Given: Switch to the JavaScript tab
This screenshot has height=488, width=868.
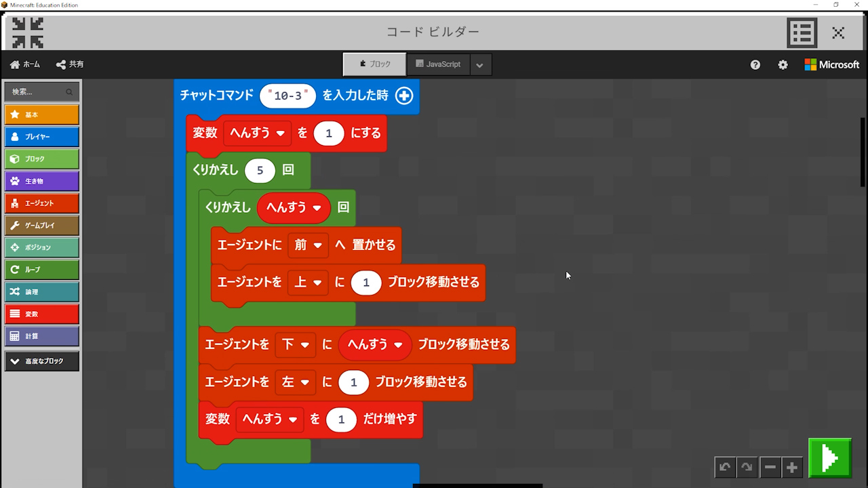Looking at the screenshot, I should 438,64.
